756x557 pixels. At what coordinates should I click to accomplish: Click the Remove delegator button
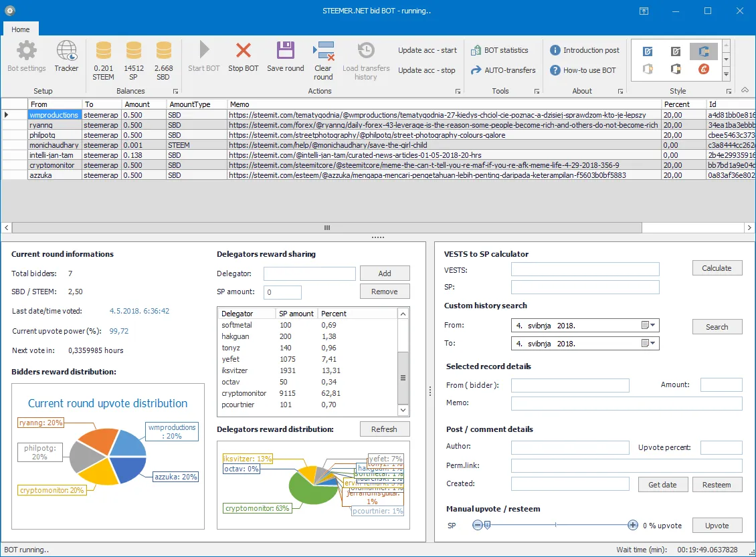point(385,292)
